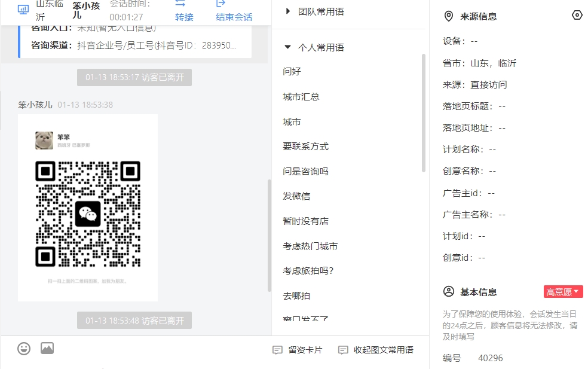
Task: Select the 考虑旅拍吗? quick phrase
Action: [308, 271]
